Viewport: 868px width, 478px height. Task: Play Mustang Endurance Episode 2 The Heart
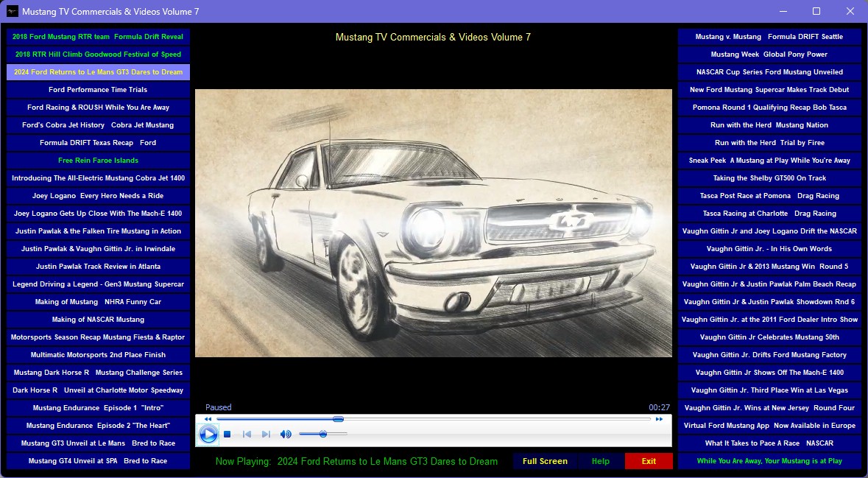[x=98, y=426]
